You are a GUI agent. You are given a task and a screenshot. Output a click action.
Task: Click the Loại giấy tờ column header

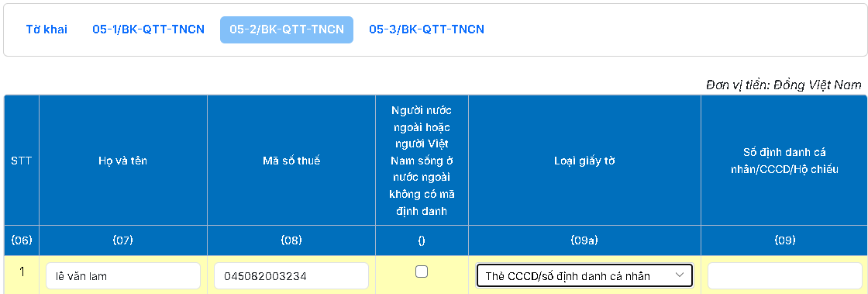[x=584, y=161]
